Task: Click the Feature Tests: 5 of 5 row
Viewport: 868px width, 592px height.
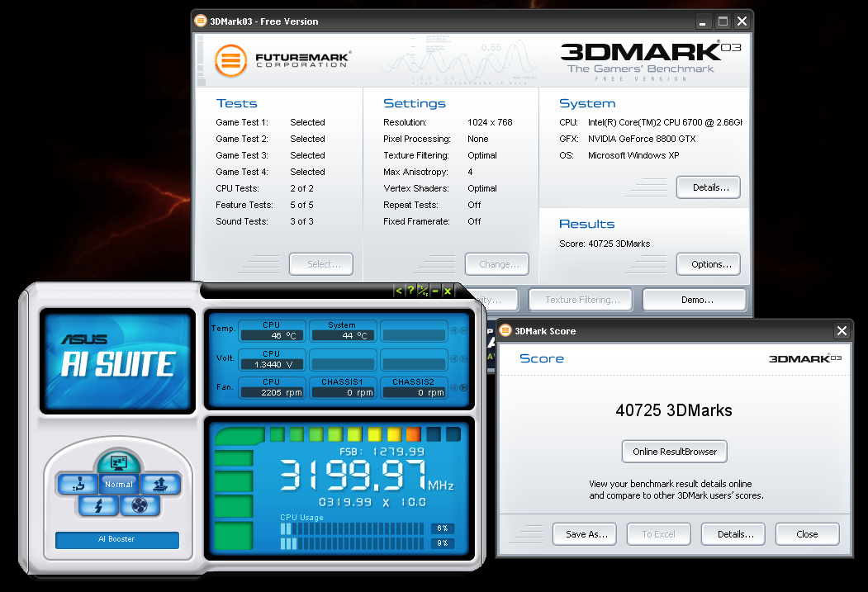Action: coord(264,205)
